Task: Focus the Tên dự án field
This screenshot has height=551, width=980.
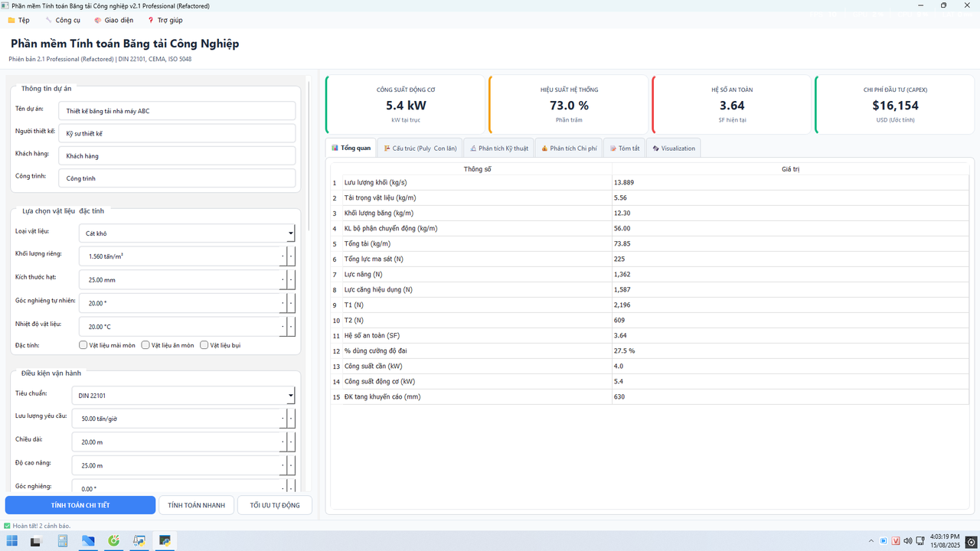Action: click(176, 111)
